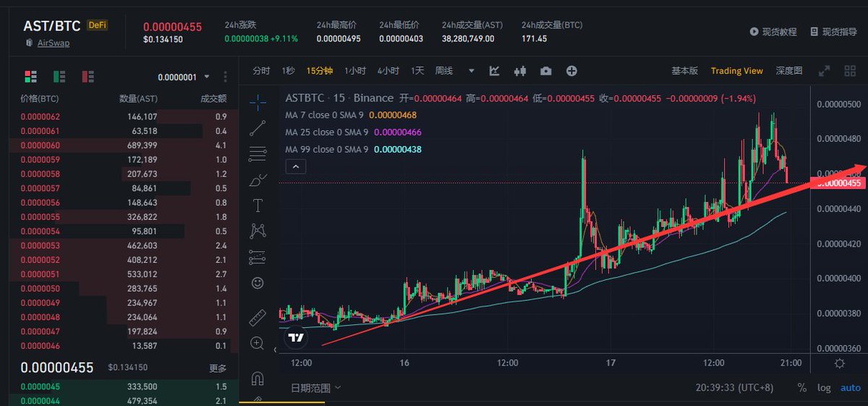
Task: Open order book more options menu
Action: tap(225, 77)
